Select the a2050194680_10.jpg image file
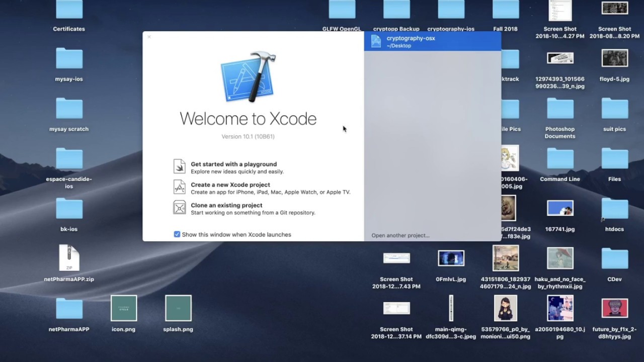 pos(560,308)
